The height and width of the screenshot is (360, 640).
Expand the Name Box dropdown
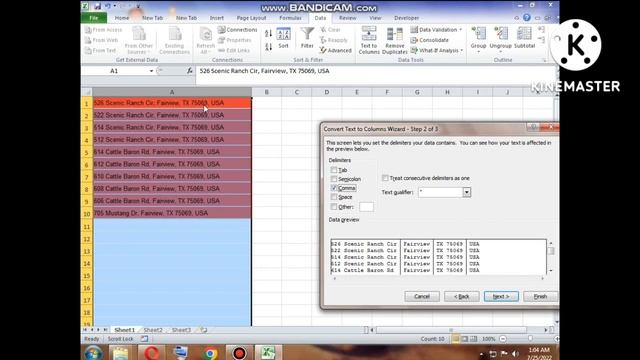coord(151,71)
